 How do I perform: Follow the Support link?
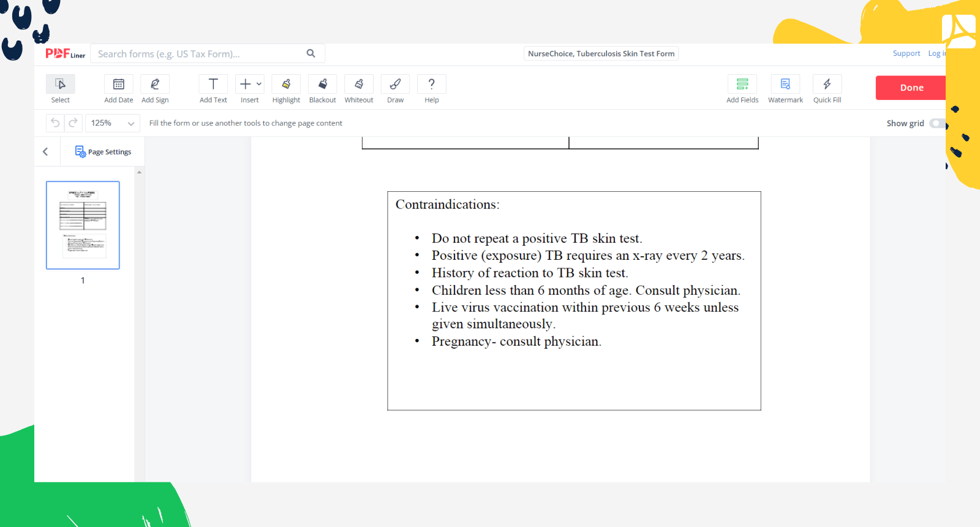[907, 53]
